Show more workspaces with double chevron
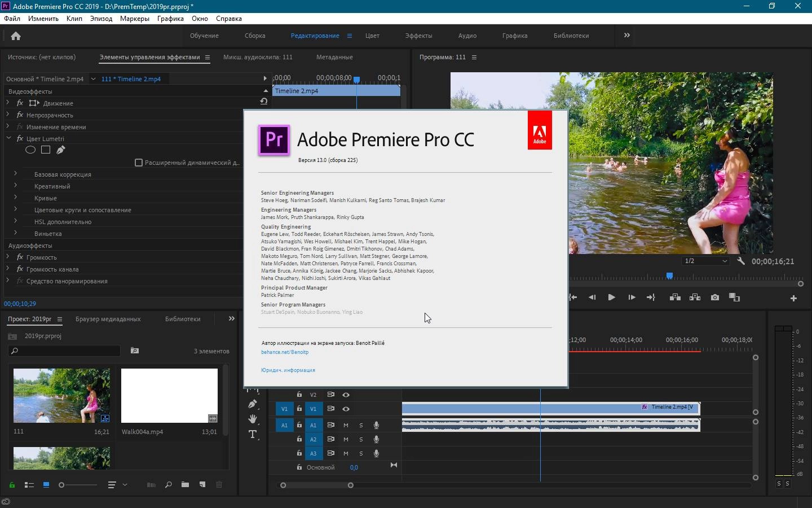This screenshot has height=508, width=812. click(626, 35)
